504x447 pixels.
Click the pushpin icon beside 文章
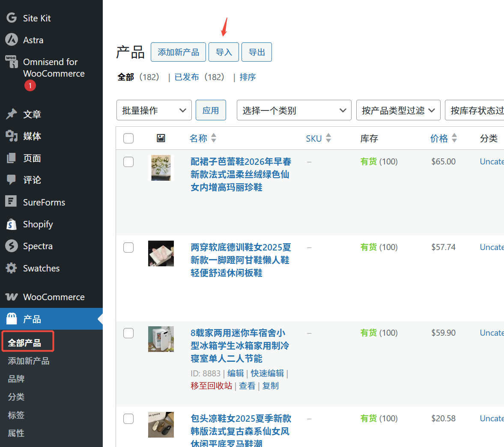tap(12, 114)
